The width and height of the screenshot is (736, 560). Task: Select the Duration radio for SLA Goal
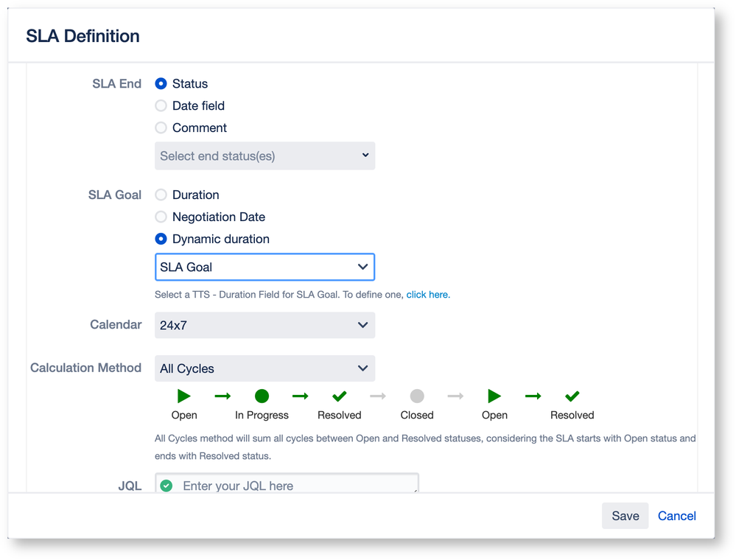[161, 195]
